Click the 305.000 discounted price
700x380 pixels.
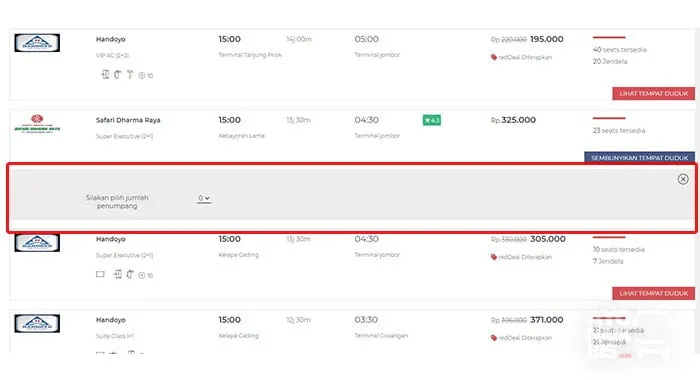(548, 239)
